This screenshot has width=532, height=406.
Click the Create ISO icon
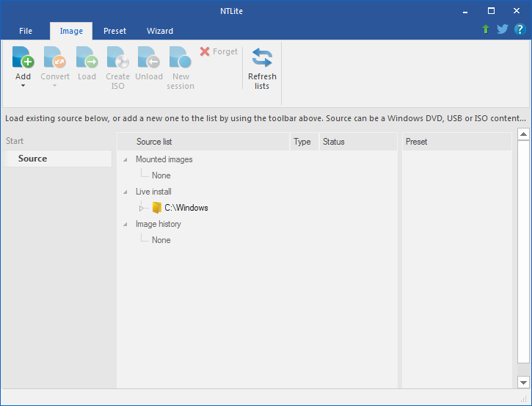click(x=117, y=57)
